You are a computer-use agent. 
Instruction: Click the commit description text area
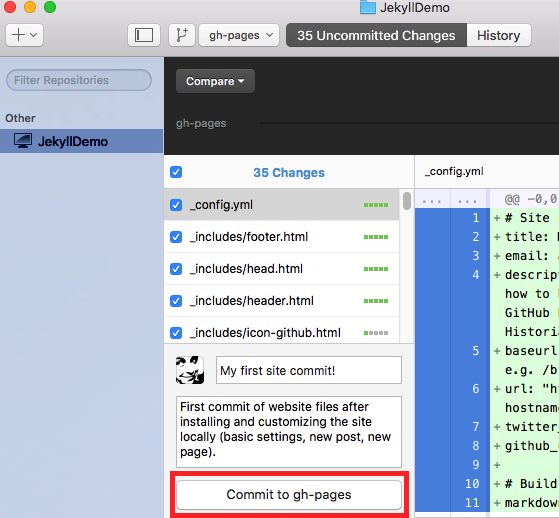(289, 432)
